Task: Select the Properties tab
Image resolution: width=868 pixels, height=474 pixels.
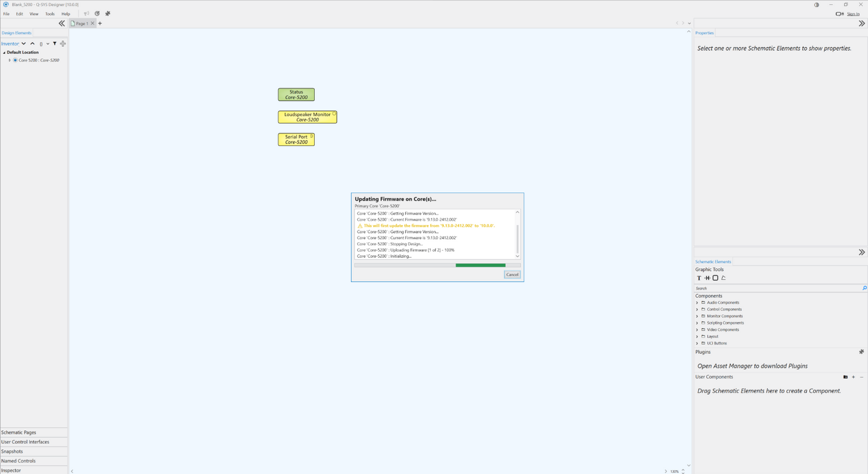Action: [705, 33]
